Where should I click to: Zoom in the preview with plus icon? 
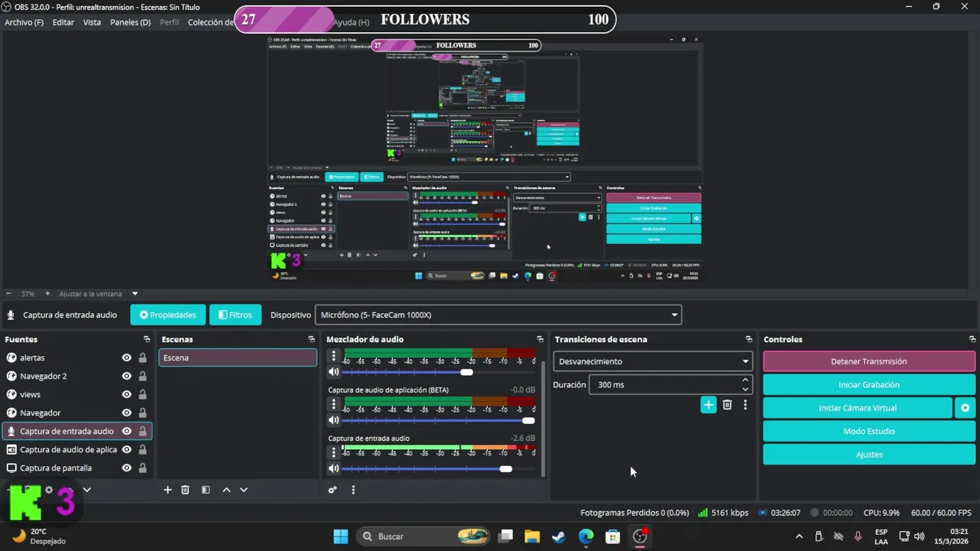pos(47,293)
